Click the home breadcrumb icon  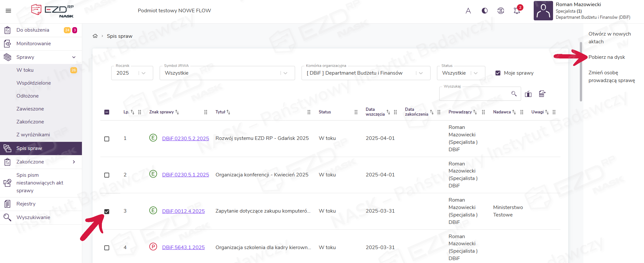[95, 36]
